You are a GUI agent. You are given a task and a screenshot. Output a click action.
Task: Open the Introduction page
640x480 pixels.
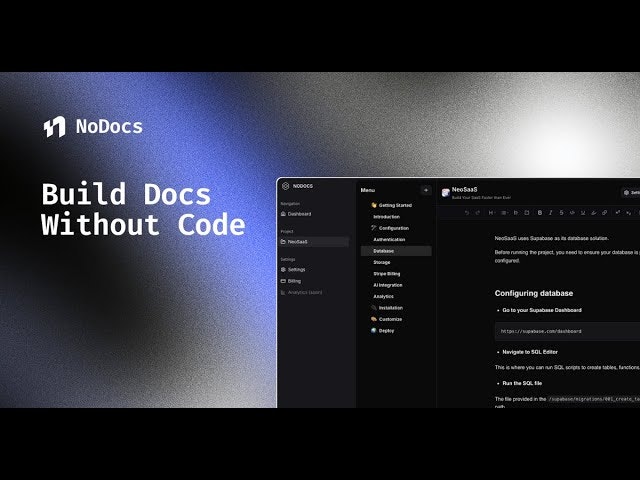386,217
